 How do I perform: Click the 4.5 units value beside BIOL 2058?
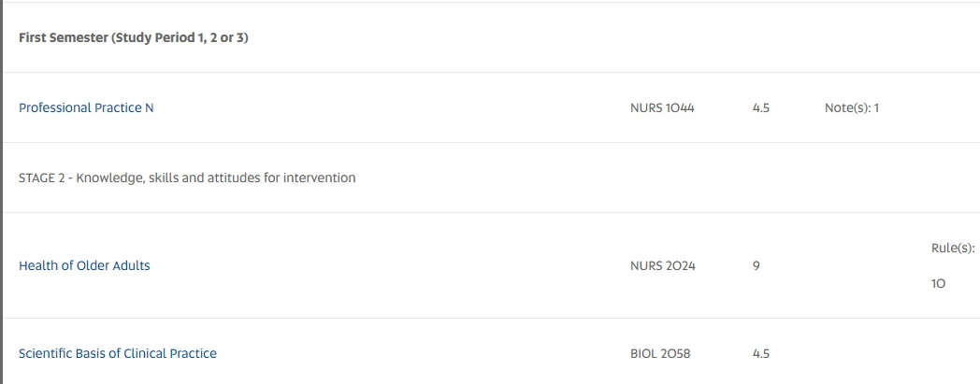pyautogui.click(x=760, y=353)
